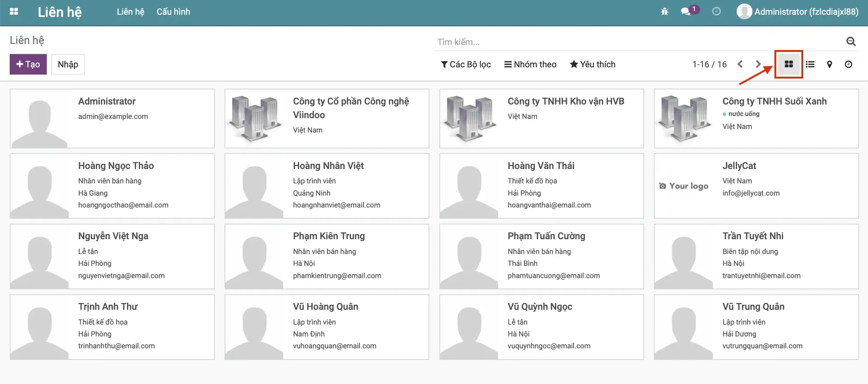Click Administrator's avatar placeholder image
The height and width of the screenshot is (384, 868).
pos(39,119)
